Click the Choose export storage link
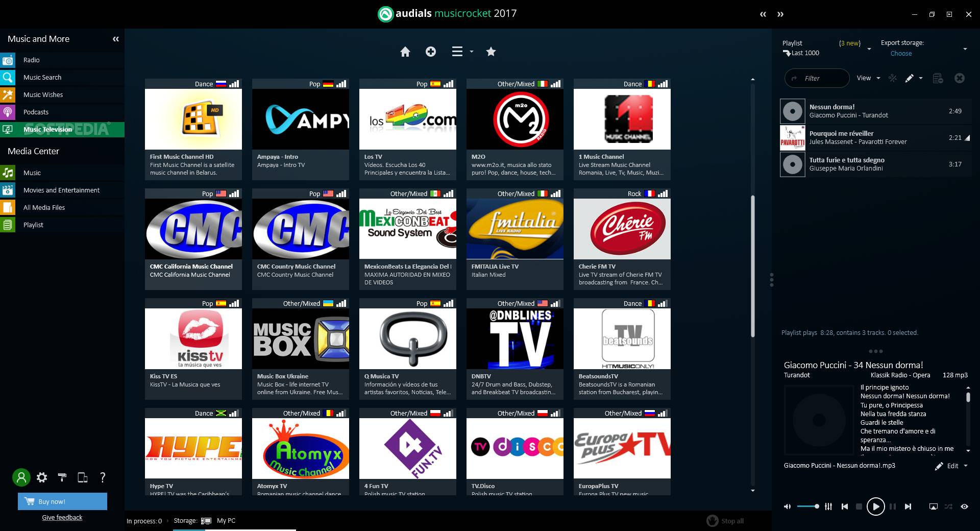The width and height of the screenshot is (980, 531). 901,53
